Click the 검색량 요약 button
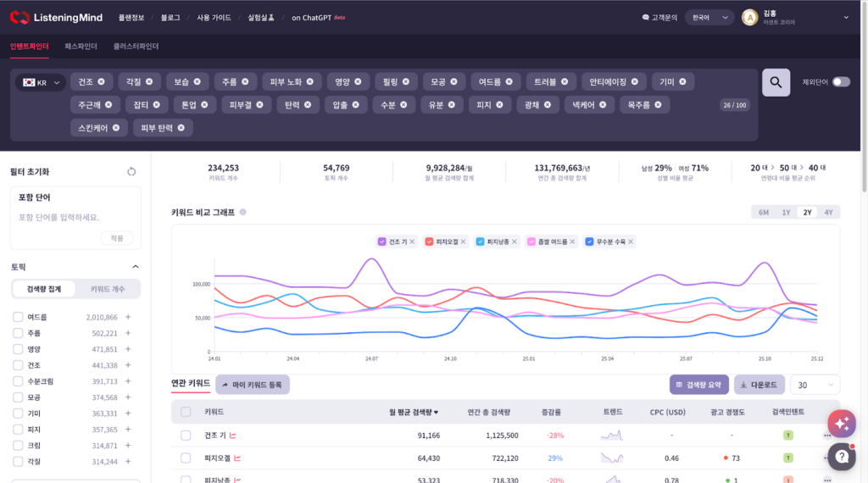 click(698, 385)
